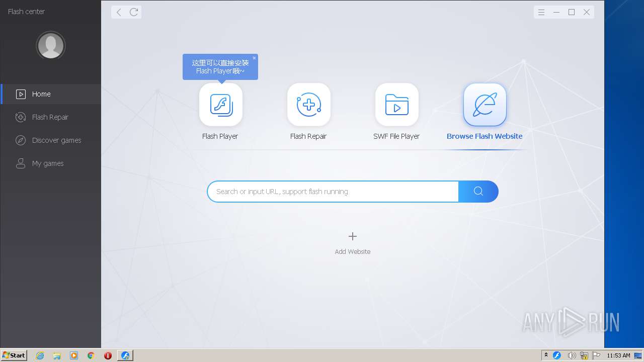
Task: Click the plus Add Website icon
Action: click(353, 236)
